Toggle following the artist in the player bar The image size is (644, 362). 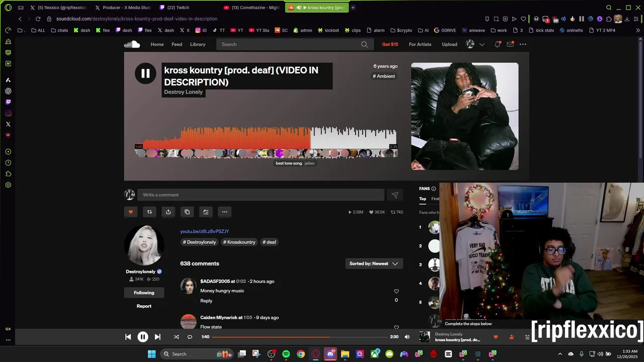click(511, 337)
